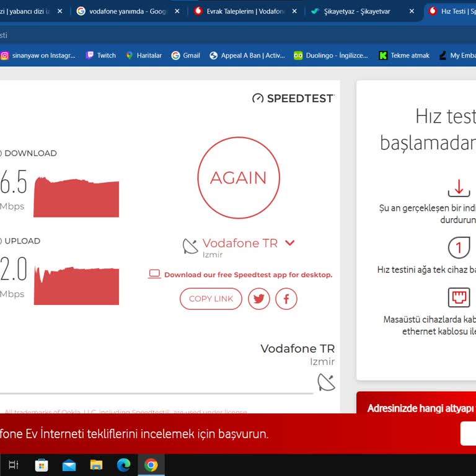This screenshot has width=476, height=476.
Task: Click the Chrome icon on the taskbar
Action: coord(151,465)
